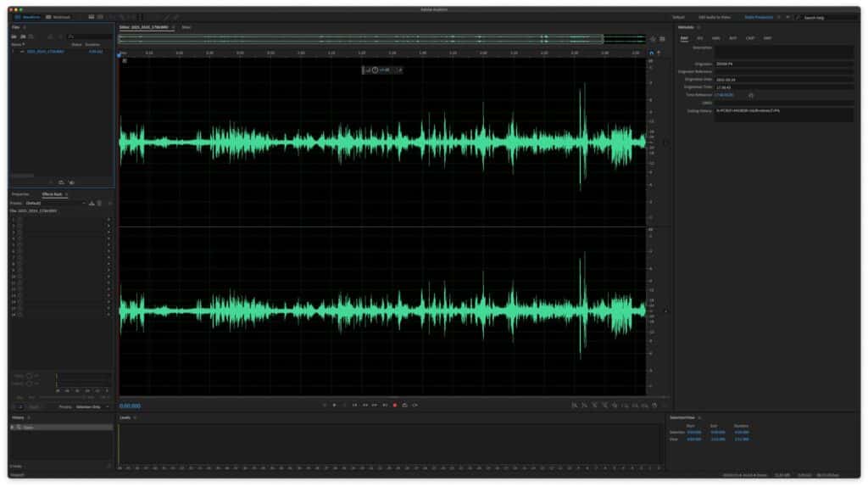Toggle the lower channel enable button
This screenshot has width=868, height=487.
tap(665, 311)
